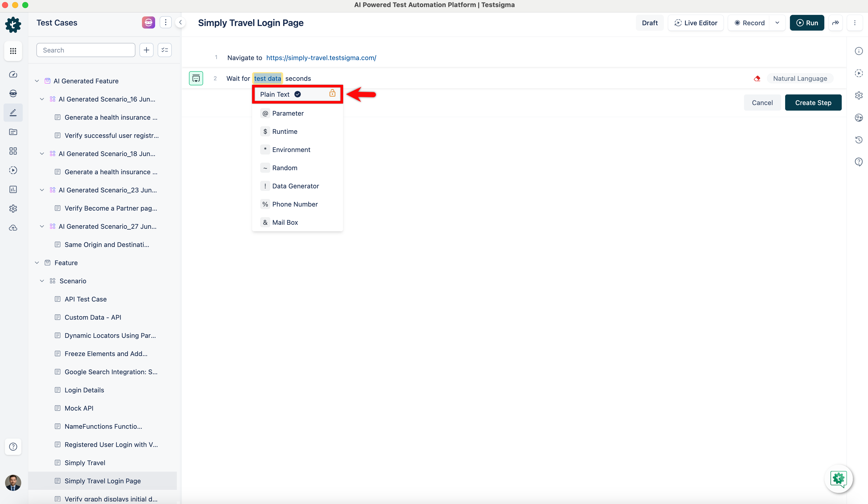Click the orange lock icon beside Plain Text
Viewport: 868px width, 504px height.
pyautogui.click(x=332, y=94)
